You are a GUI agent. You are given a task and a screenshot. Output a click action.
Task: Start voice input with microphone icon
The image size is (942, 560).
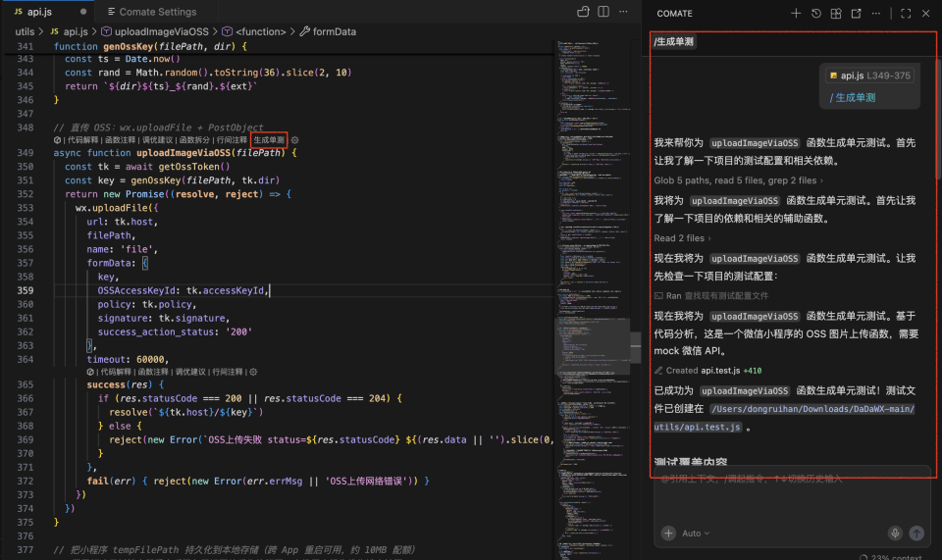tap(895, 533)
